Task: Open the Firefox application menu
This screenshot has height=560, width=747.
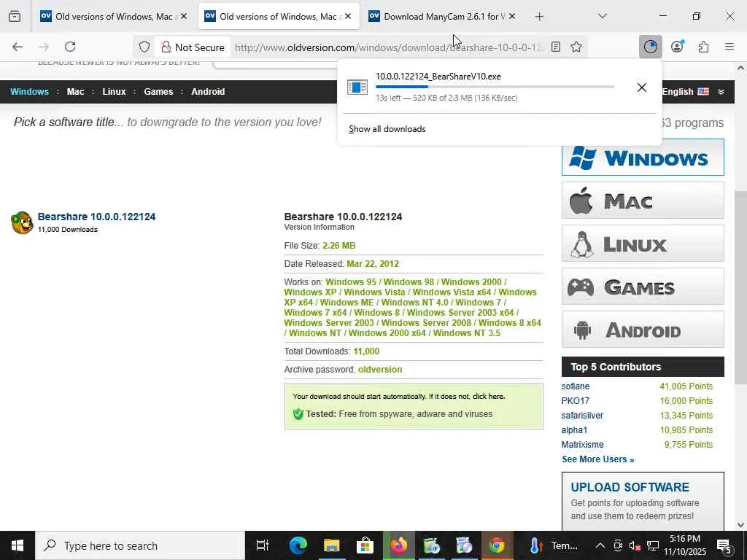Action: 729,47
